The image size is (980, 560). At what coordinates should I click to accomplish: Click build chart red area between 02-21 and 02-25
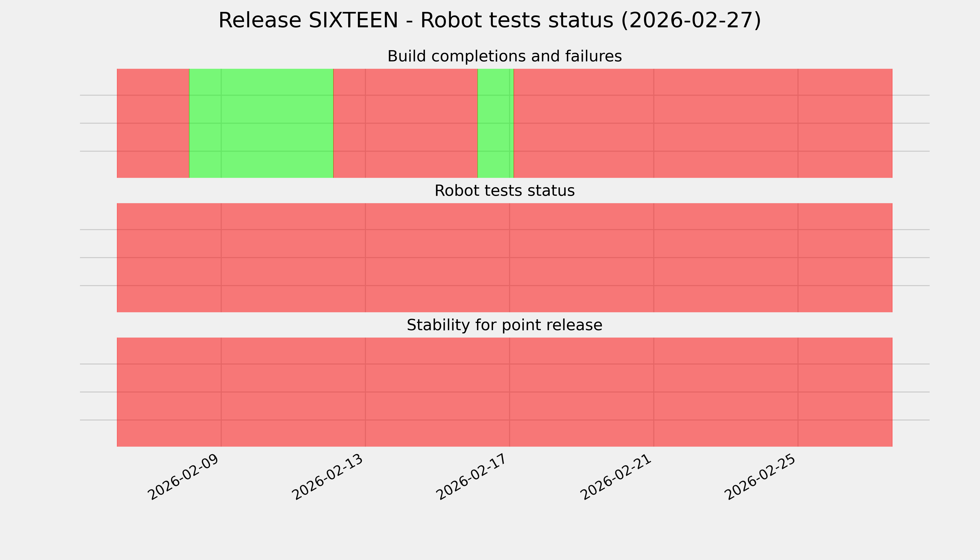click(x=726, y=123)
